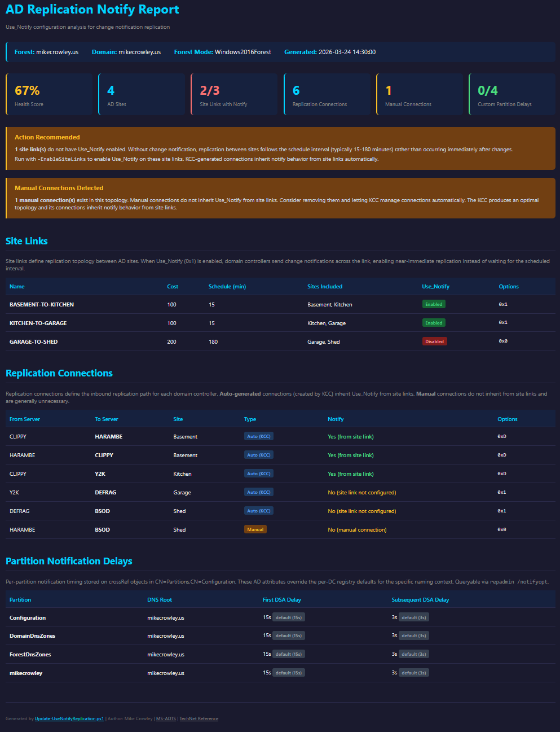Click the Site Links with Notify card

click(x=234, y=94)
